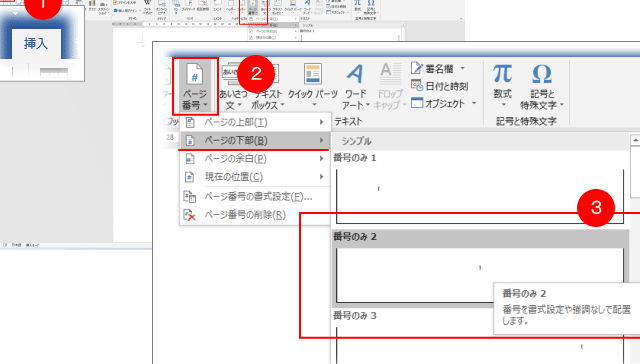Viewport: 640px width, 364px height.
Task: Expand arrow beside ページの余白(P)
Action: point(322,158)
